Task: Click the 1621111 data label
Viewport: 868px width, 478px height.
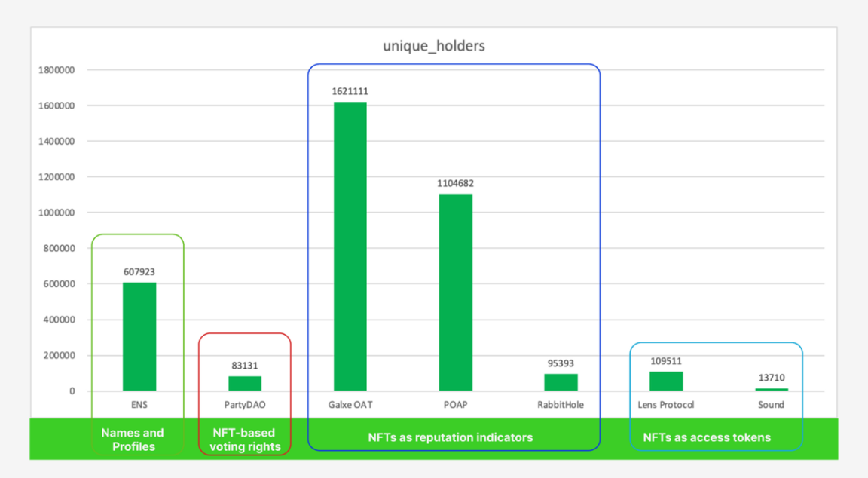Action: (350, 91)
